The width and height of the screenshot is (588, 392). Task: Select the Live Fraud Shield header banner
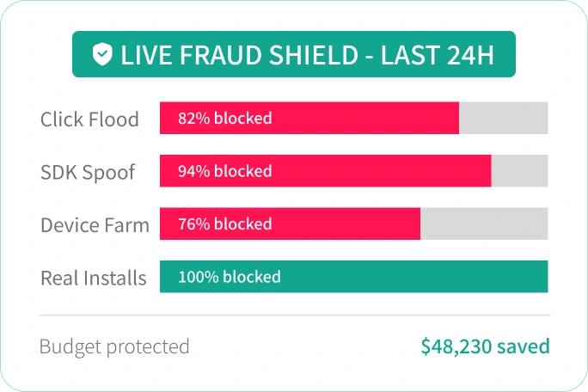click(294, 54)
